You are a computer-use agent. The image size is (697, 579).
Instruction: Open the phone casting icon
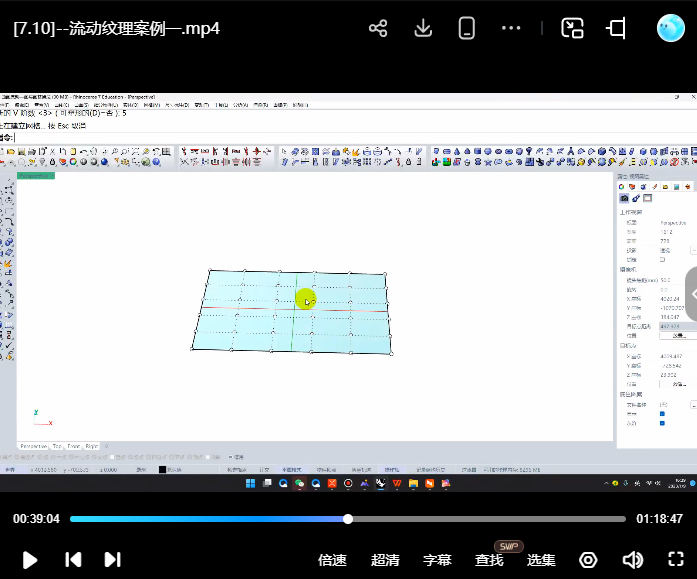[x=466, y=28]
